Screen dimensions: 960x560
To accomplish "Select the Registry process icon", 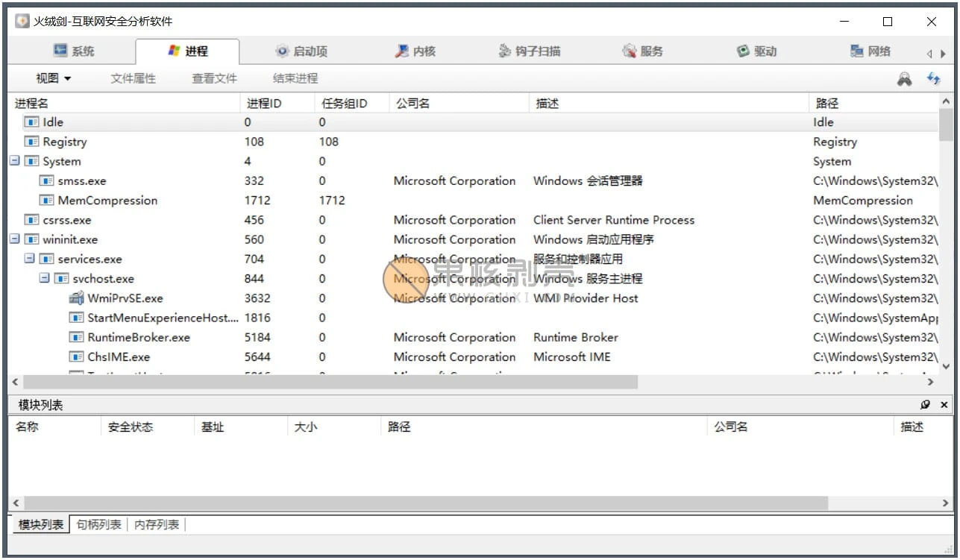I will tap(31, 142).
